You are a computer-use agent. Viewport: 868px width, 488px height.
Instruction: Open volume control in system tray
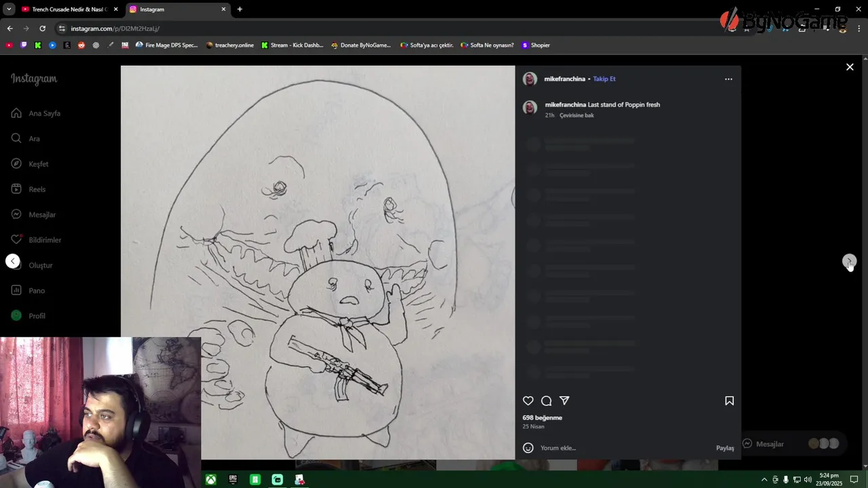pos(808,480)
